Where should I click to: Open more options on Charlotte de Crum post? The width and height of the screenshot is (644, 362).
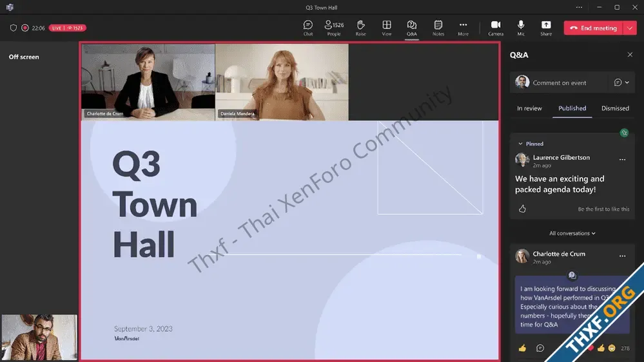(622, 256)
